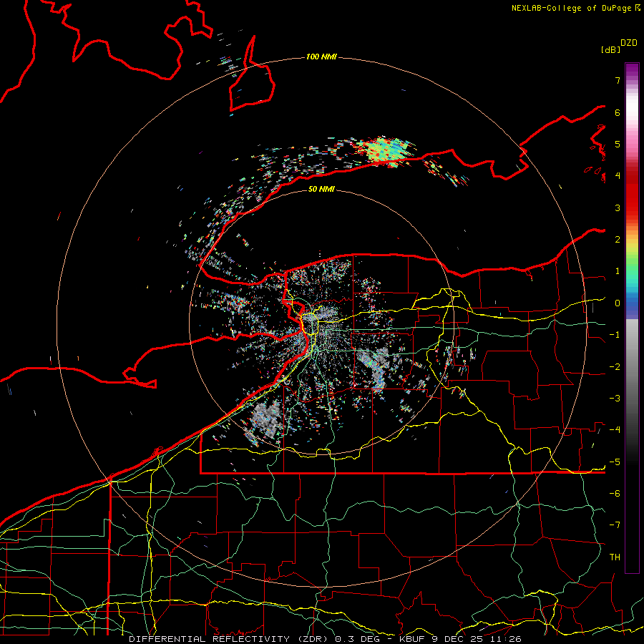This screenshot has height=644, width=644.
Task: Click the 1 value on the color scale
Action: click(x=618, y=271)
